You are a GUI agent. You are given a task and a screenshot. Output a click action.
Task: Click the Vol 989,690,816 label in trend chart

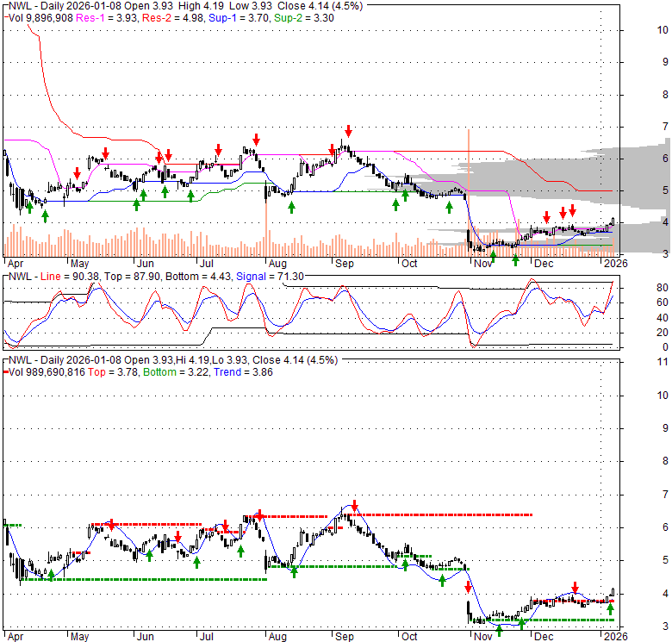47,372
